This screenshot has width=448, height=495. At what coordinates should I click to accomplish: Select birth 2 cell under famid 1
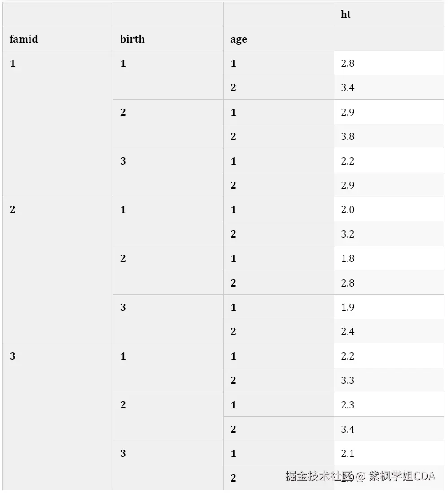(x=168, y=124)
